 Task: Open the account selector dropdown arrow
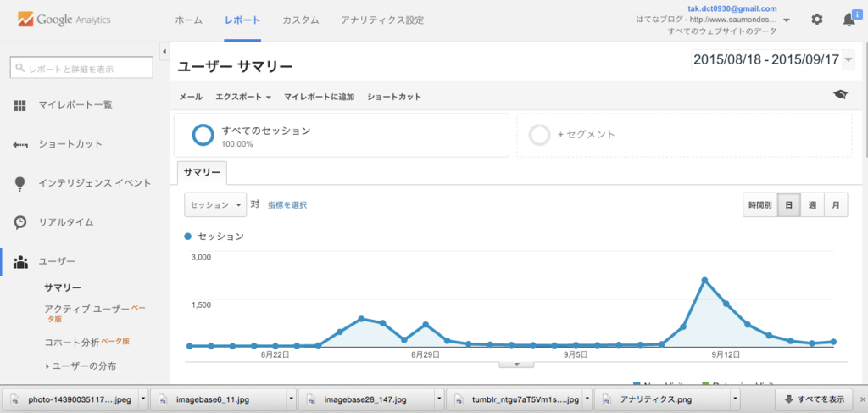pos(786,21)
